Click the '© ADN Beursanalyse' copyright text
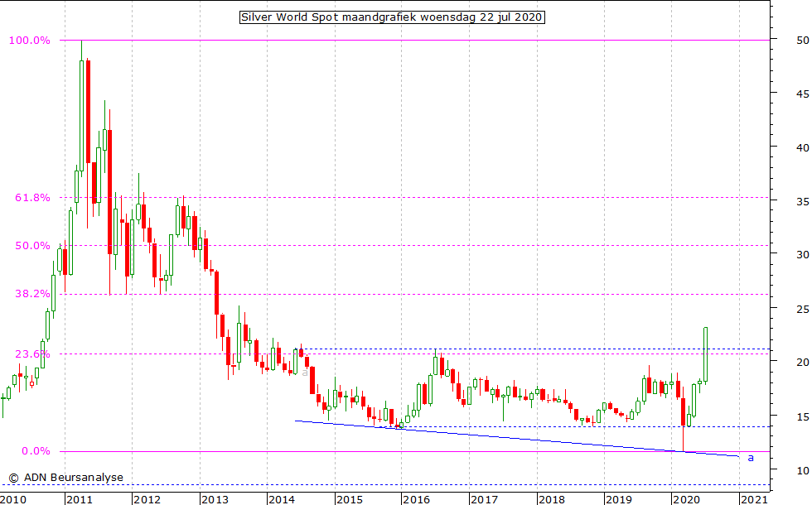Screen dimensions: 812x505 click(66, 478)
